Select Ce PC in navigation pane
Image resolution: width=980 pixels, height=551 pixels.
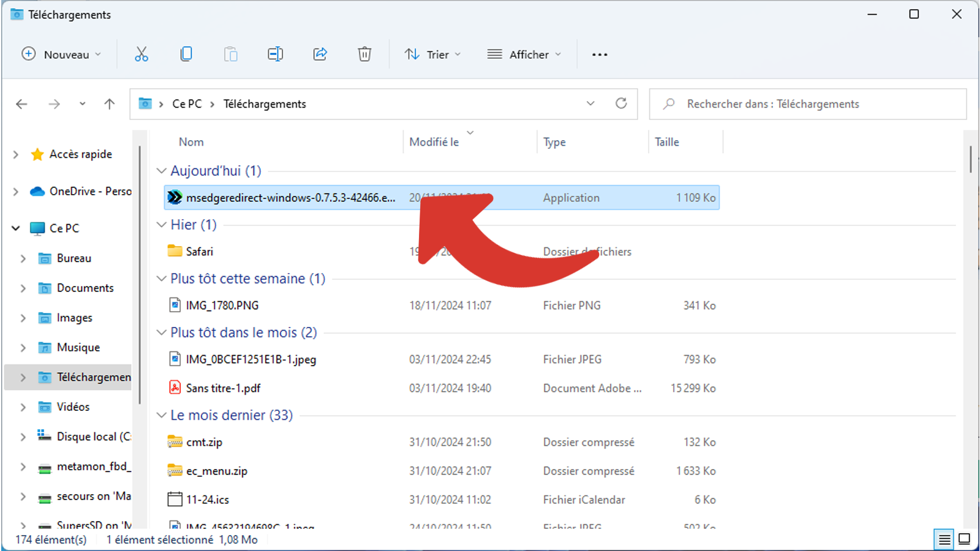click(64, 228)
